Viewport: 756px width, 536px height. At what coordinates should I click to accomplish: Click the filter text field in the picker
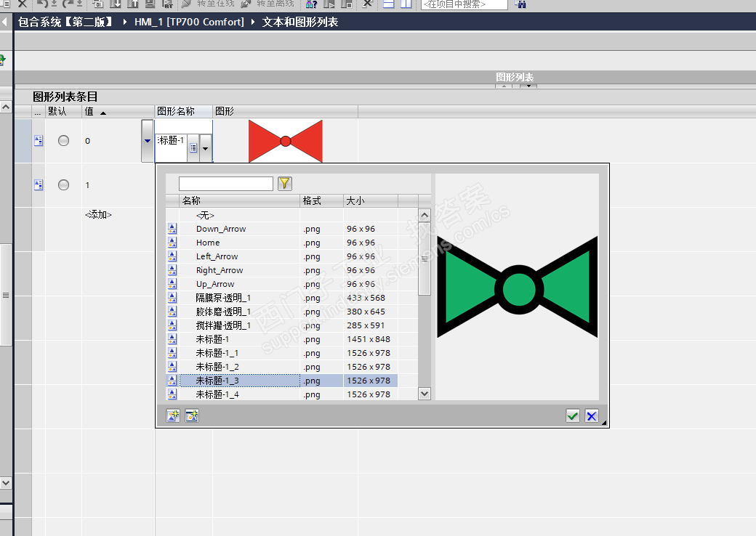(x=225, y=184)
